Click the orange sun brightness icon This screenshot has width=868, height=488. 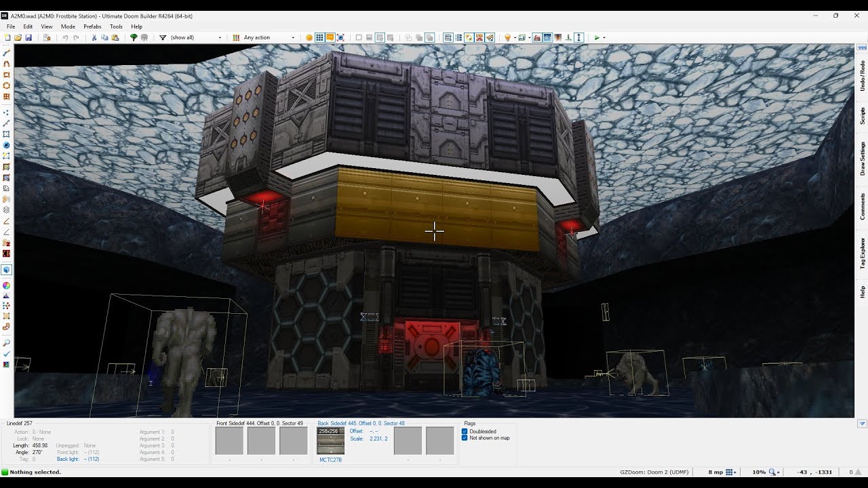(309, 37)
